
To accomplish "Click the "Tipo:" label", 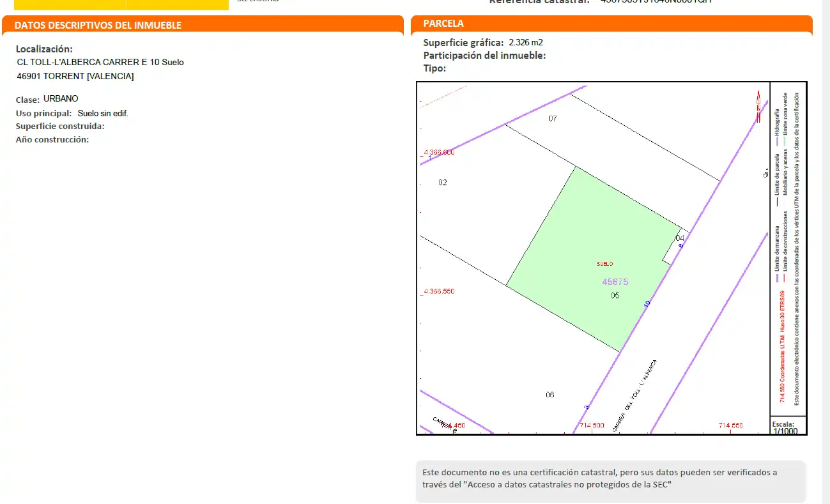I will 434,68.
